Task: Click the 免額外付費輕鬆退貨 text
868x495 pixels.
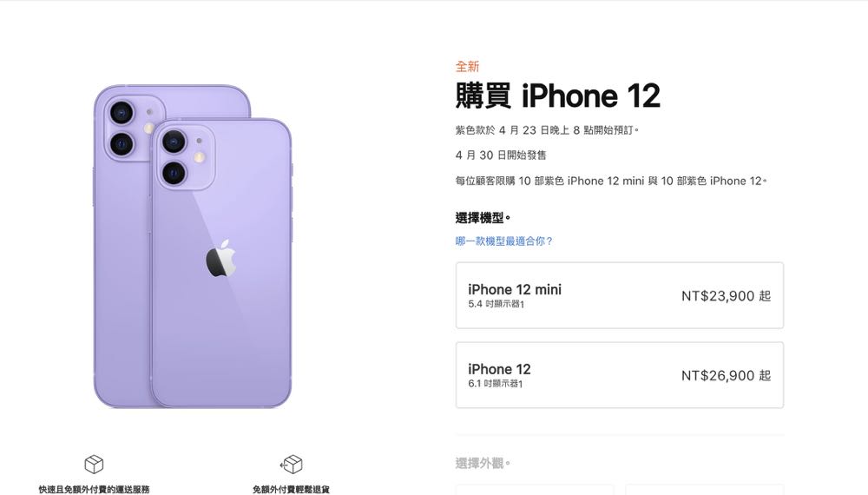Action: pos(291,490)
